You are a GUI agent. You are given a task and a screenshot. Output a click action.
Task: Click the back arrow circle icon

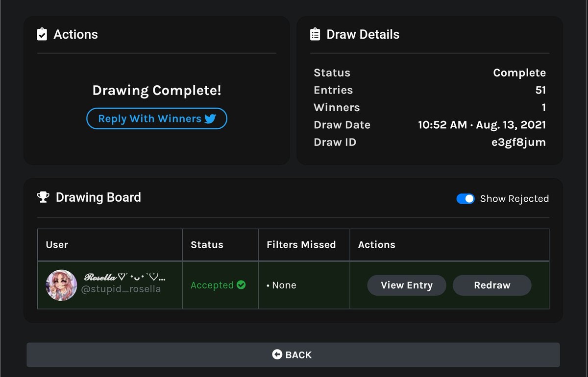pos(277,354)
